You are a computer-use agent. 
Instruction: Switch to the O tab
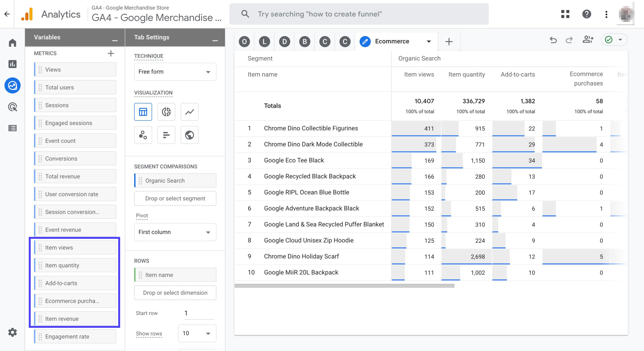244,41
